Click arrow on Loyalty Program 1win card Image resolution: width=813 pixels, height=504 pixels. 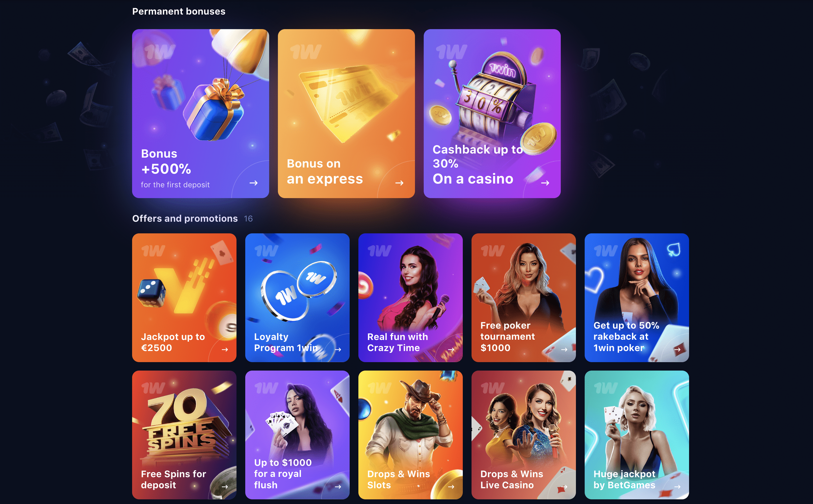pos(338,349)
